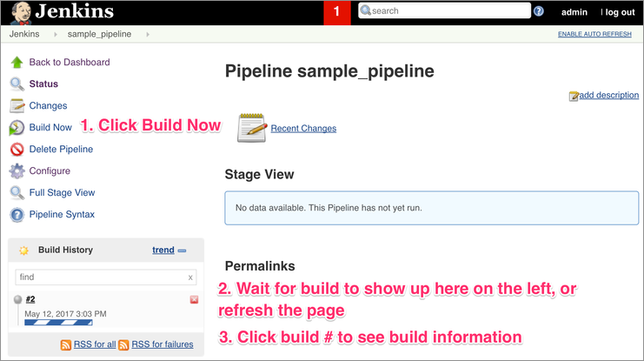This screenshot has height=361, width=644.
Task: Open the Recent Changes link
Action: click(x=303, y=128)
